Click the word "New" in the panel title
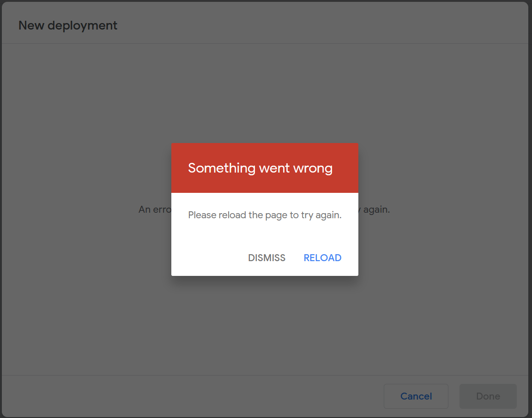This screenshot has width=532, height=418. click(31, 25)
